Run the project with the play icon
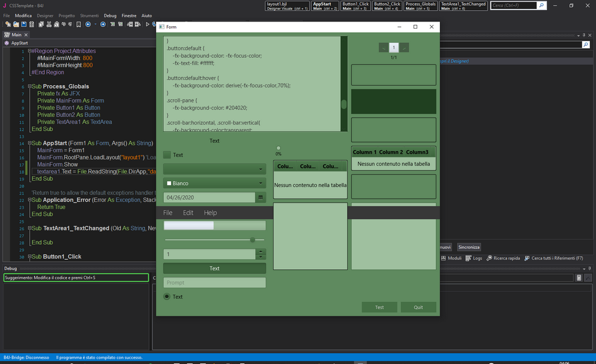596x364 pixels. pyautogui.click(x=147, y=24)
